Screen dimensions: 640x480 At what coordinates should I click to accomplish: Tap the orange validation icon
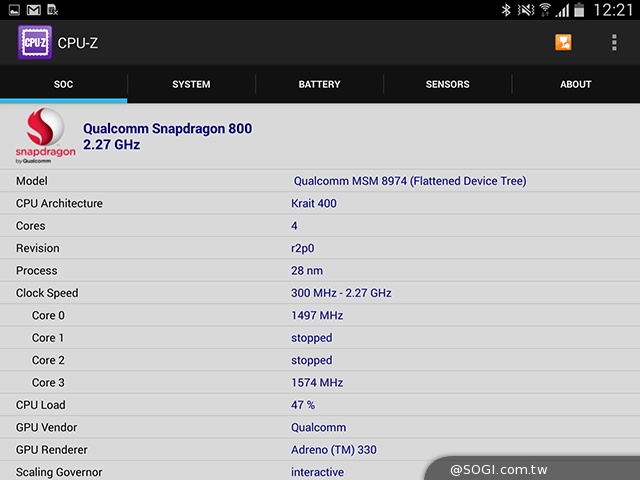[563, 42]
